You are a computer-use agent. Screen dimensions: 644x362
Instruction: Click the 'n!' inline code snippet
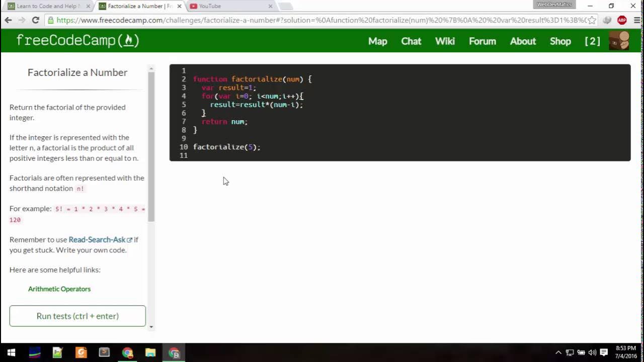80,189
